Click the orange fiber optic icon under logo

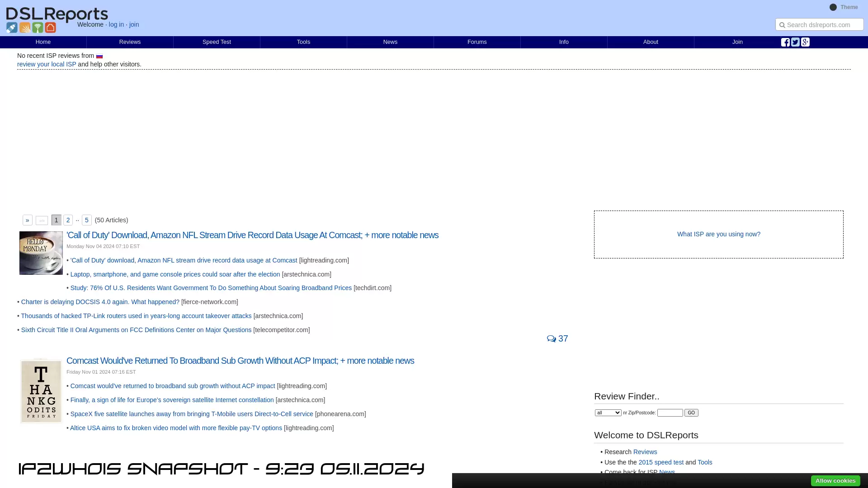pyautogui.click(x=25, y=28)
